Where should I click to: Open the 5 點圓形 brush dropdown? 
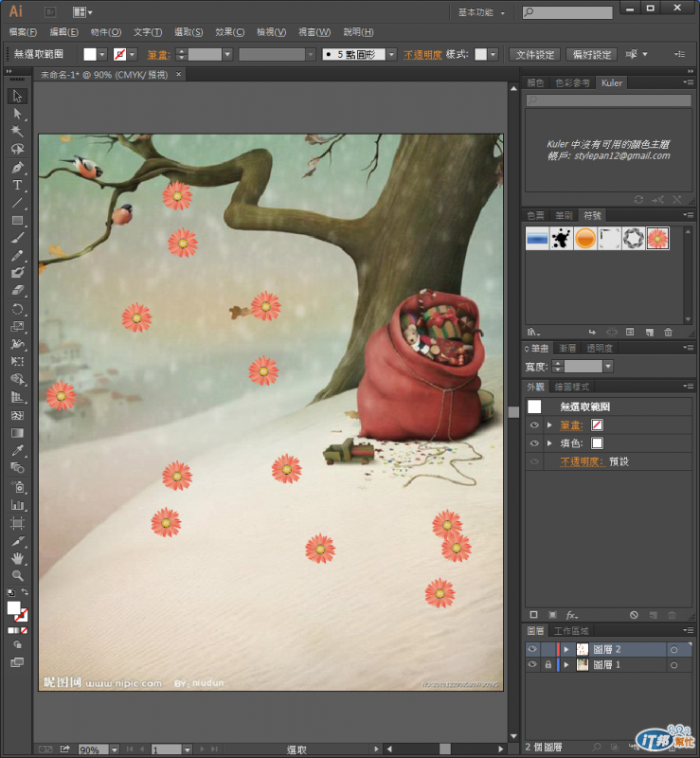coord(392,55)
